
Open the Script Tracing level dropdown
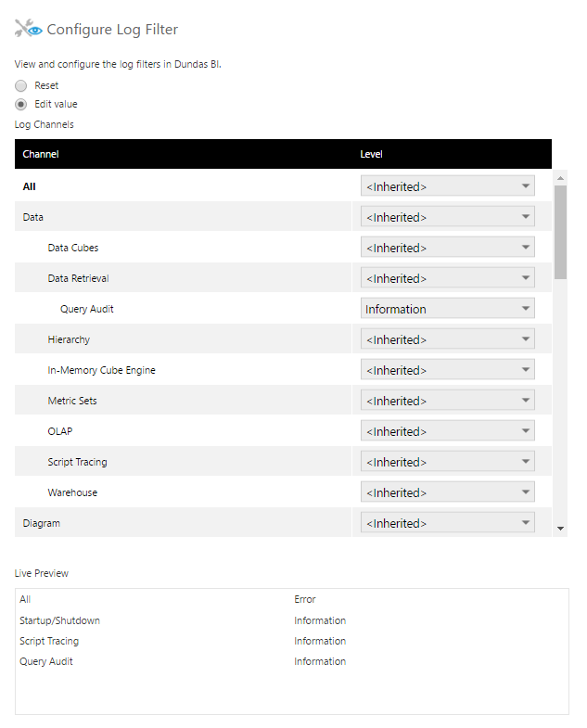(448, 462)
